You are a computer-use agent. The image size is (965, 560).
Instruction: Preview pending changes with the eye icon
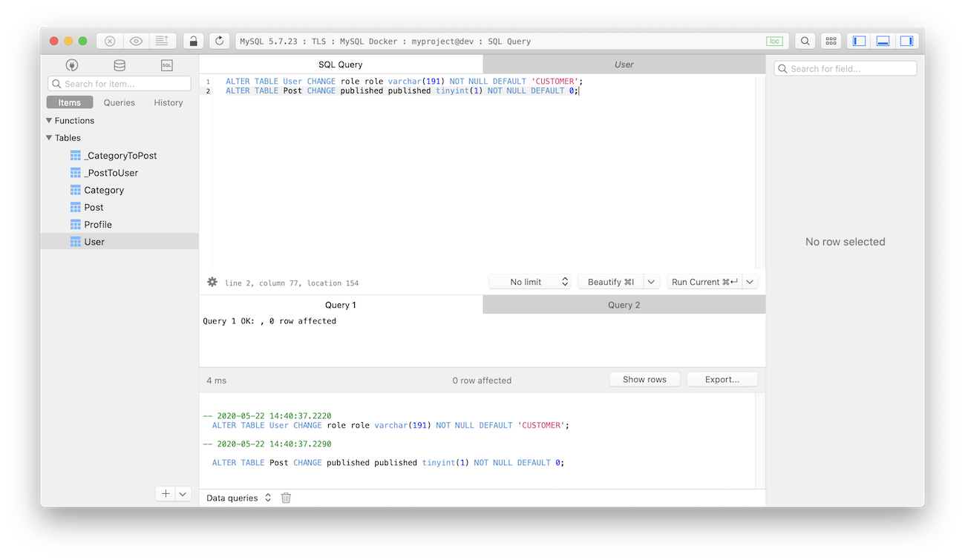point(136,41)
